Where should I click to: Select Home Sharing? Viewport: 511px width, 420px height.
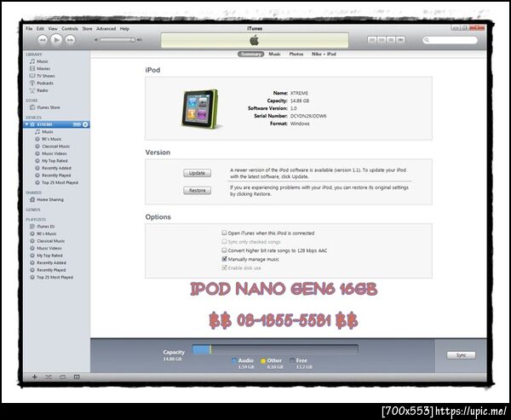(x=50, y=199)
